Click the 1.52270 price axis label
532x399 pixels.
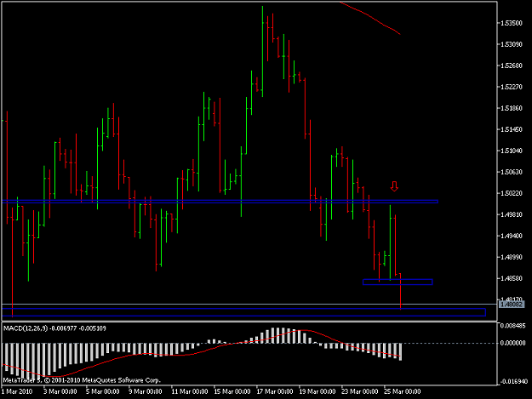point(512,87)
